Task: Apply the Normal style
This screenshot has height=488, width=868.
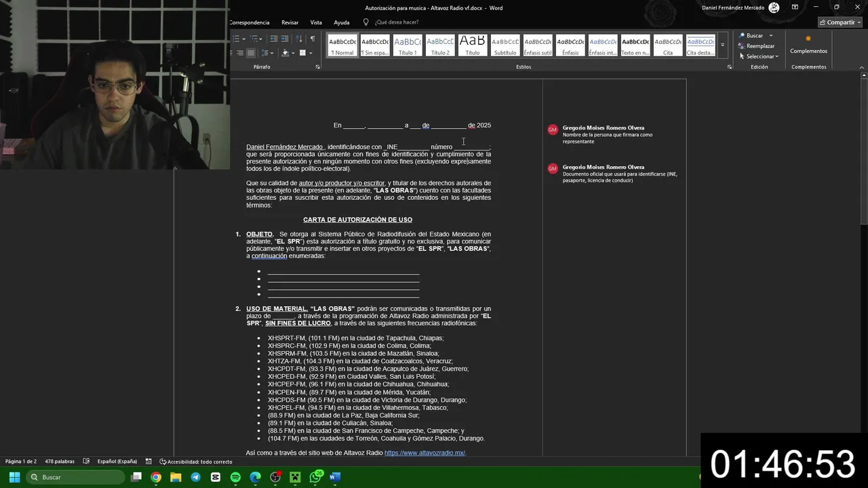Action: coord(342,45)
